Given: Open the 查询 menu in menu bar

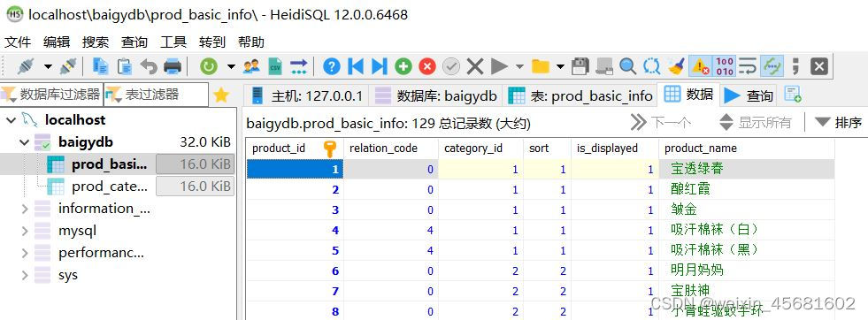Looking at the screenshot, I should point(134,42).
